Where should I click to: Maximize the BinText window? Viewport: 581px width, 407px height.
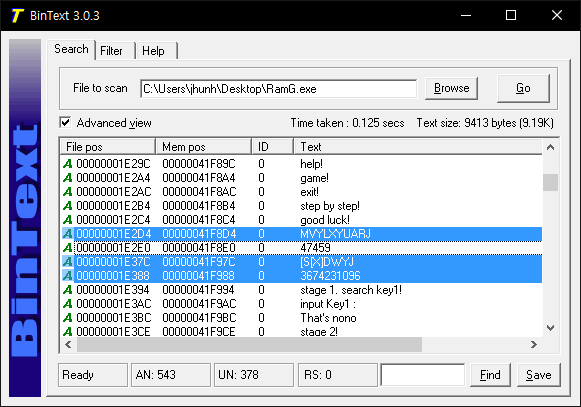(x=511, y=16)
